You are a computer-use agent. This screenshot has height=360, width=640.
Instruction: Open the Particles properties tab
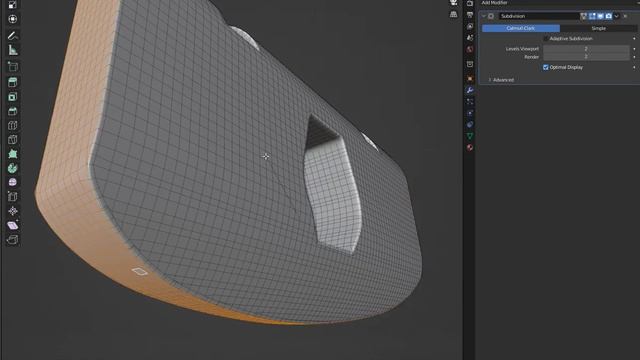(x=470, y=101)
